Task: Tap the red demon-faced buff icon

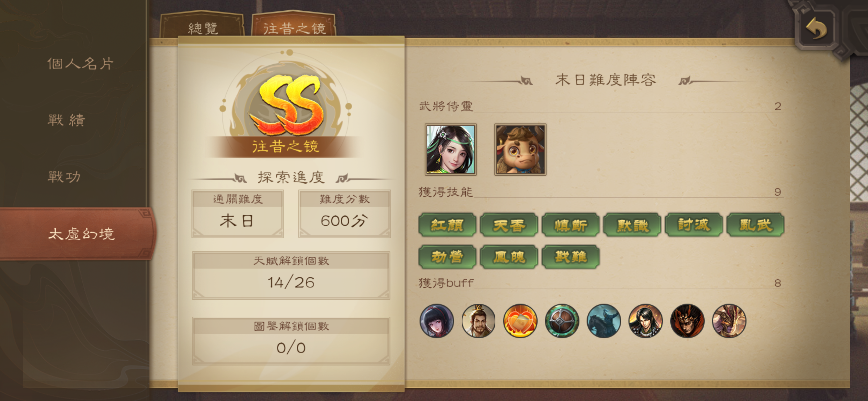Action: coord(687,321)
